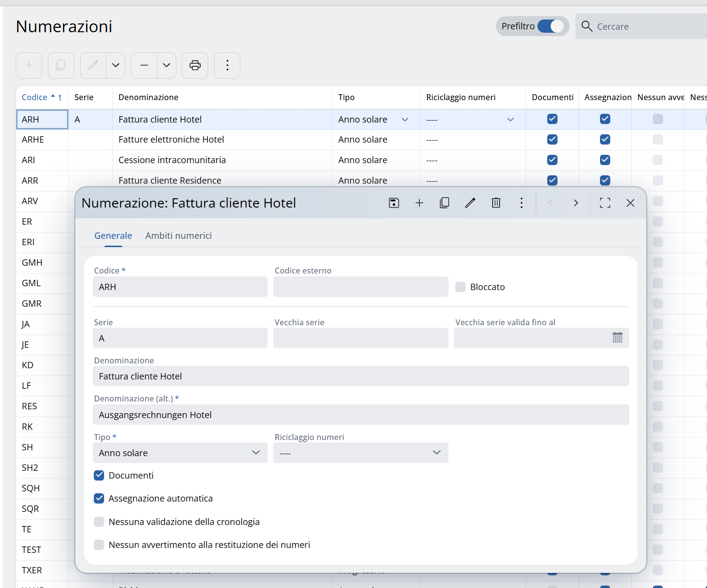Click the save icon in Numerazione dialog
707x588 pixels.
pyautogui.click(x=394, y=203)
